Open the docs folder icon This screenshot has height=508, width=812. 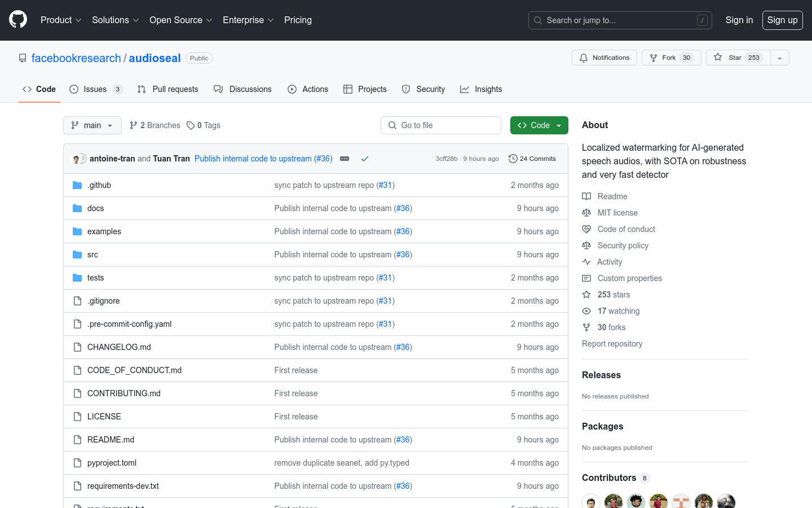tap(77, 208)
